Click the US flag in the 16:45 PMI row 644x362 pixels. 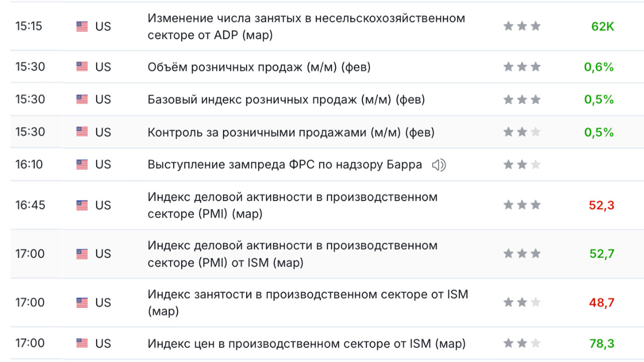click(x=82, y=205)
